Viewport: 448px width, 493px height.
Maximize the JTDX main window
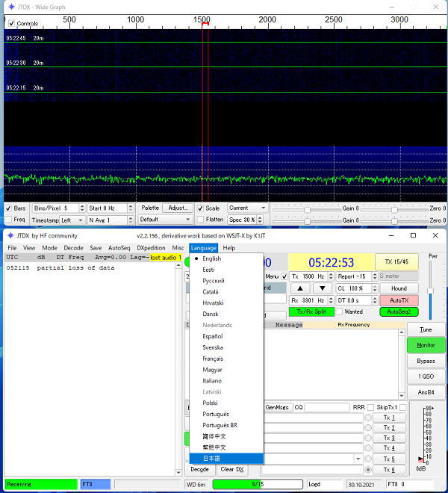pyautogui.click(x=414, y=235)
